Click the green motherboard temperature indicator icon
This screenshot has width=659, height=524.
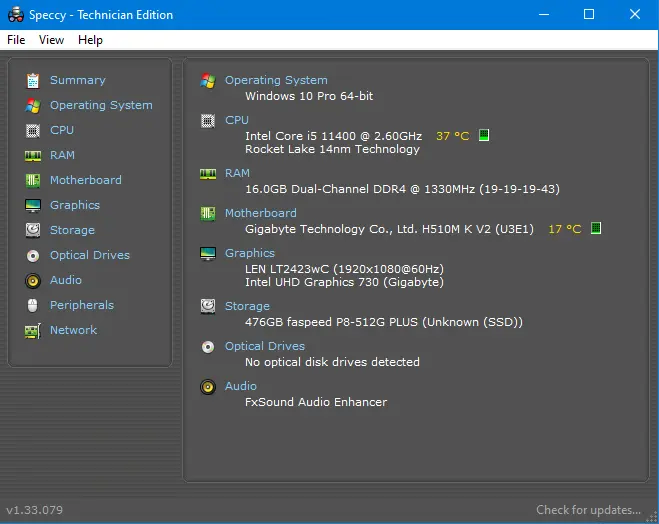click(x=596, y=228)
